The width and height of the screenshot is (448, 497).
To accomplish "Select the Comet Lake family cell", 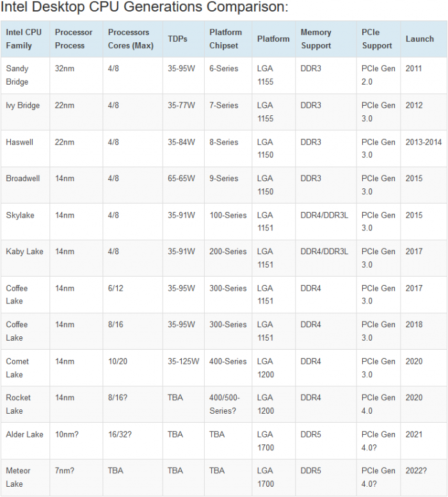I will 17,368.
